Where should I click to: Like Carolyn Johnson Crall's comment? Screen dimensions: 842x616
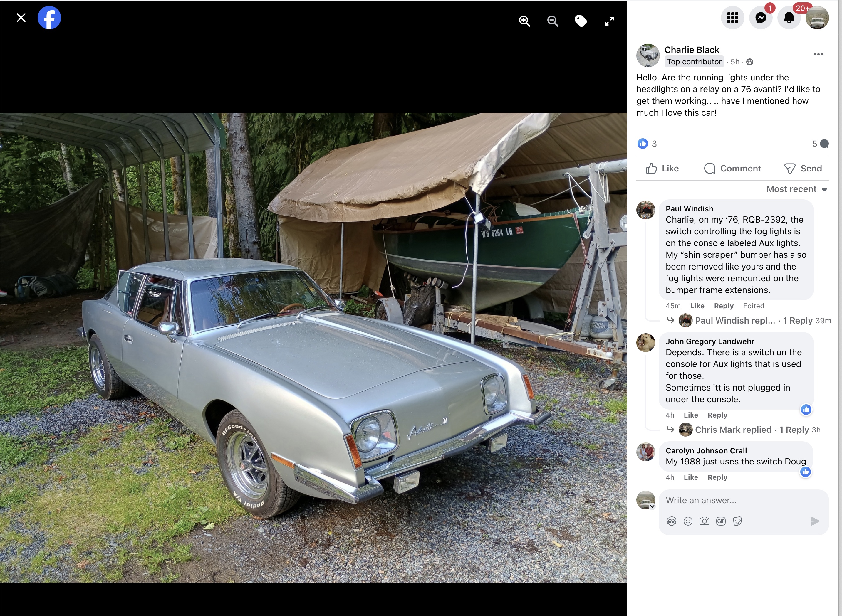click(x=690, y=477)
